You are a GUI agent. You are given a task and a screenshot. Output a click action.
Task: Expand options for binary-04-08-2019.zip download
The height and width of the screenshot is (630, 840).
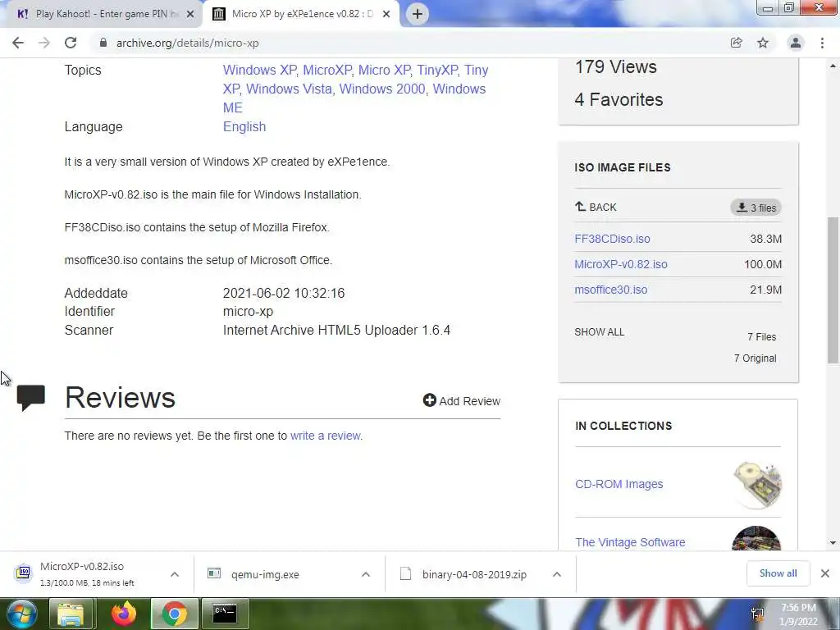click(557, 574)
